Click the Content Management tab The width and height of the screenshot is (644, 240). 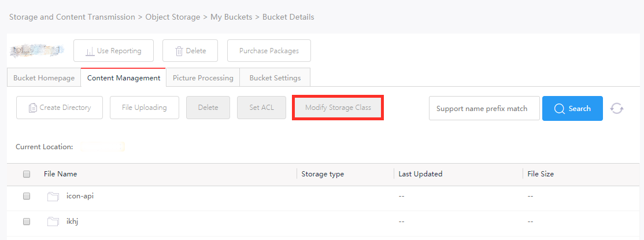[x=124, y=77]
